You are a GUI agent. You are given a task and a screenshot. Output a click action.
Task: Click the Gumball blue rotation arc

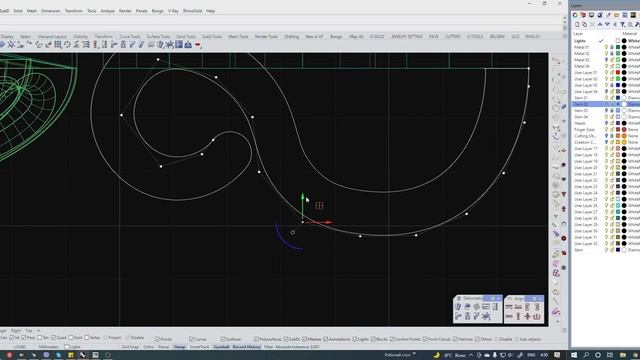pos(286,239)
